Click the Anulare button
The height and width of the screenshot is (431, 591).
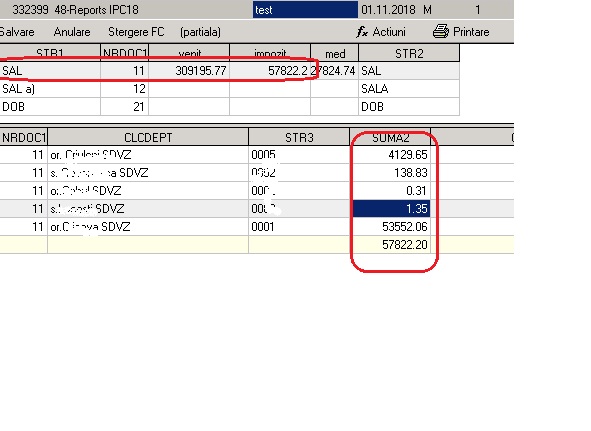pyautogui.click(x=72, y=32)
